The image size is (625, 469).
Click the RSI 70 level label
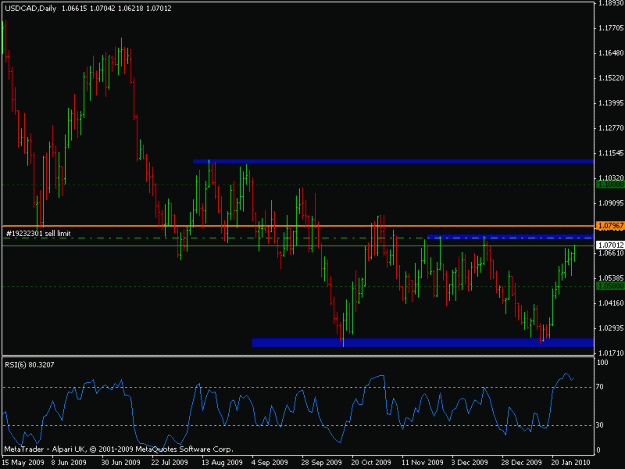tap(599, 387)
